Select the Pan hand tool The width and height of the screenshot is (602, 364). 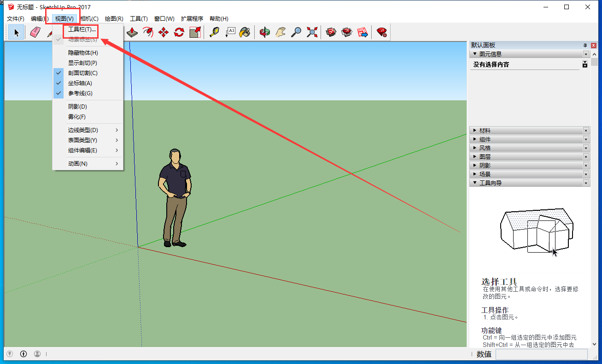point(281,32)
